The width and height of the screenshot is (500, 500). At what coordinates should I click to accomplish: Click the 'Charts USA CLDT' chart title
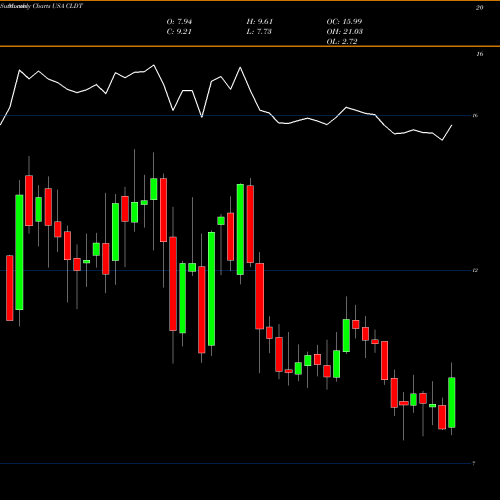[x=57, y=6]
